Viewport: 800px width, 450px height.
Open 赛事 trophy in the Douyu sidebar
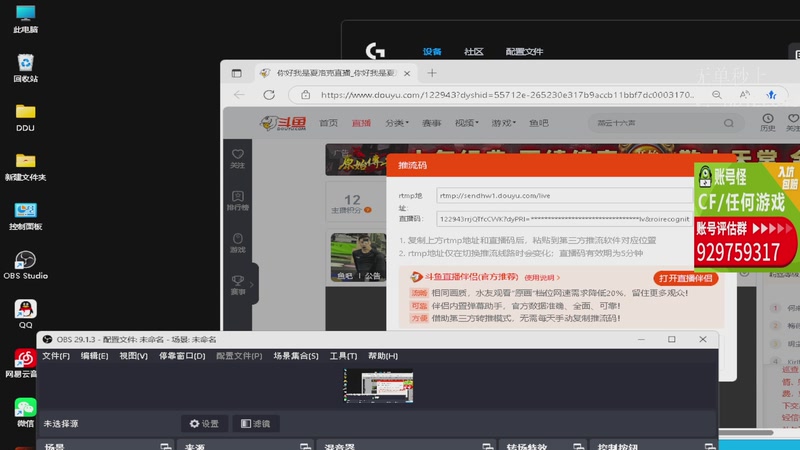coord(238,285)
